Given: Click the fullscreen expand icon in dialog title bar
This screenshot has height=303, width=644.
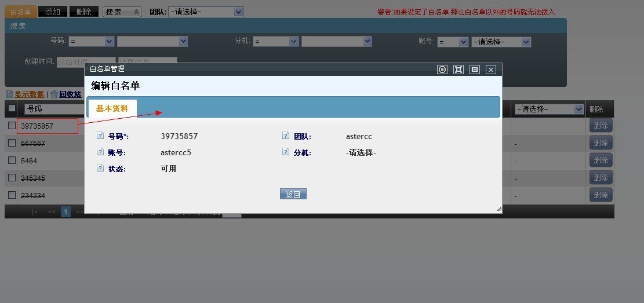Looking at the screenshot, I should coord(459,70).
